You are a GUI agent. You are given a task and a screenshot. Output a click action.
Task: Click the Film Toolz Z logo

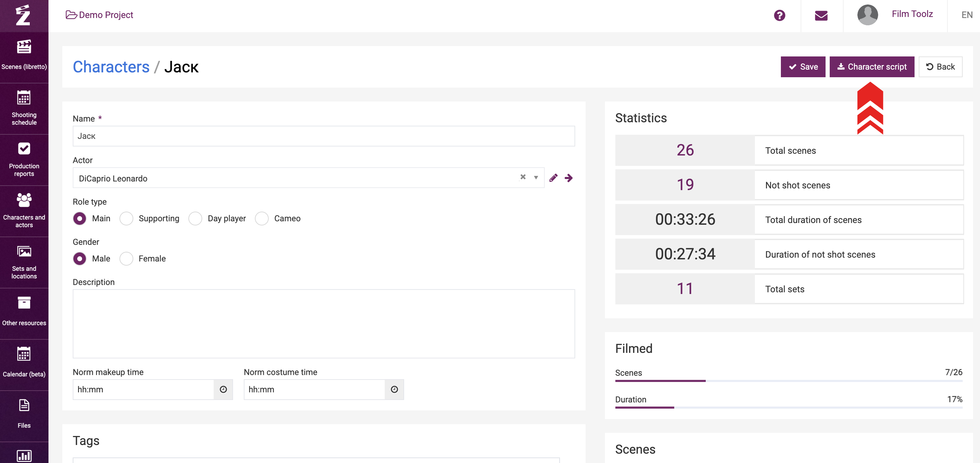[23, 15]
